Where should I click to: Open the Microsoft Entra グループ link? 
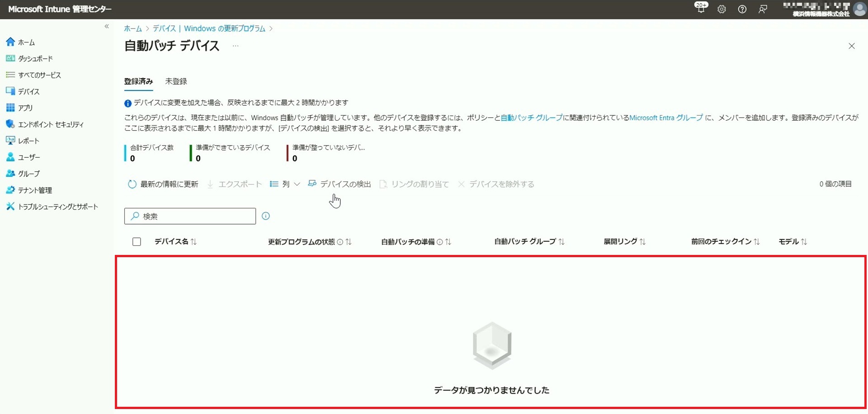point(666,118)
